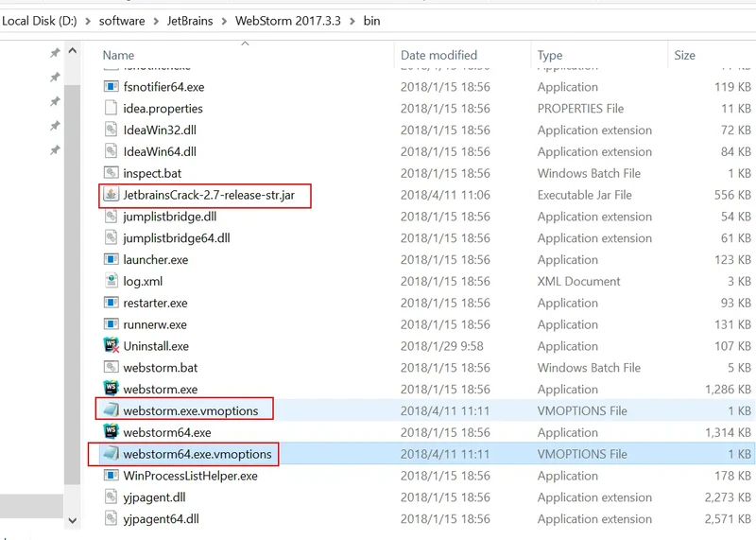The width and height of the screenshot is (756, 540).
Task: Click the sidebar scroll down arrow
Action: (73, 519)
